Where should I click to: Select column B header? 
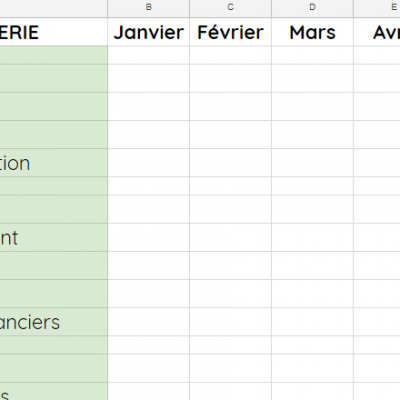coord(149,8)
